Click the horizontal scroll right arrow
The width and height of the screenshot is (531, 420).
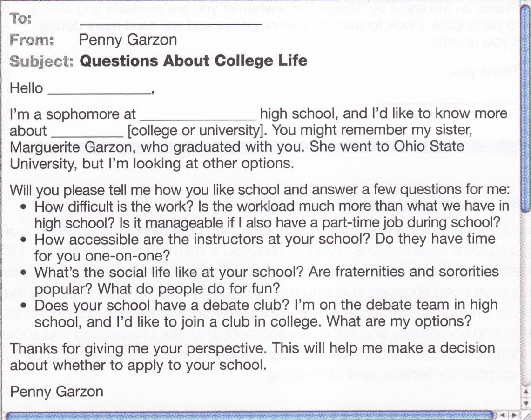(513, 414)
